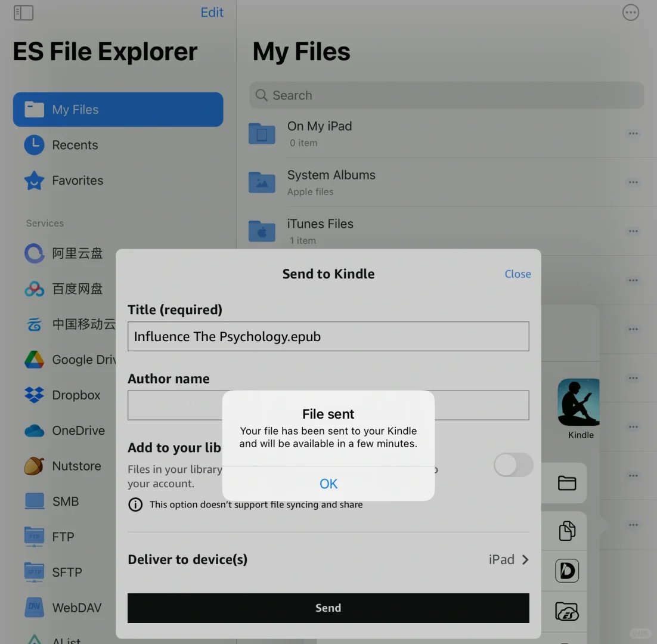
Task: Open the OneDrive service
Action: 64,431
